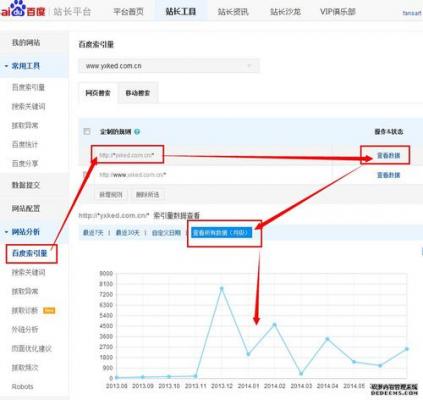Click the 2014.05 chart data point
This screenshot has height=400, width=423.
pos(354,362)
